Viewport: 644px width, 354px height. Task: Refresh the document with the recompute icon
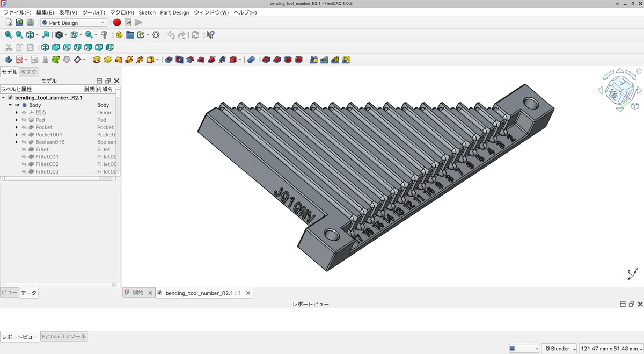(195, 35)
